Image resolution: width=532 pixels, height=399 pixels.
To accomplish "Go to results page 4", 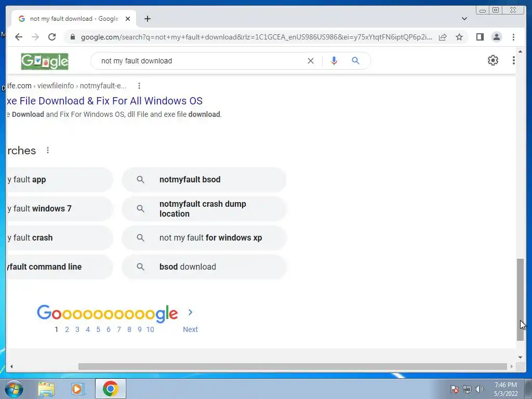I will pos(87,329).
